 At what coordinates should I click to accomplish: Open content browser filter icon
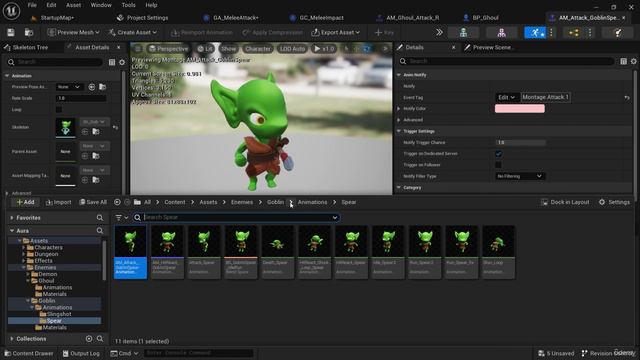122,218
